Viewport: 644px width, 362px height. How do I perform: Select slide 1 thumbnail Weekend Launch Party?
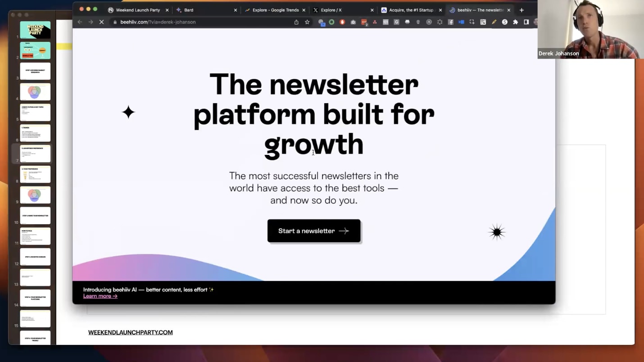(x=35, y=30)
